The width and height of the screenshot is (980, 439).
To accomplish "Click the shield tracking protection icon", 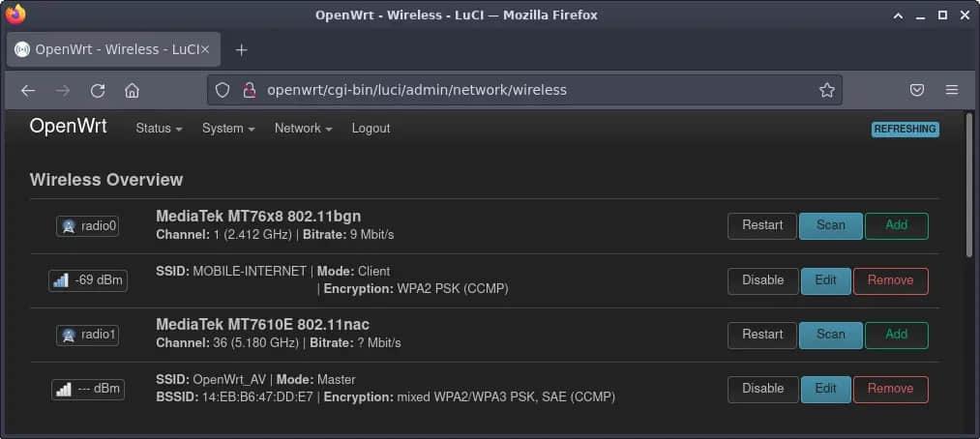I will pyautogui.click(x=223, y=90).
